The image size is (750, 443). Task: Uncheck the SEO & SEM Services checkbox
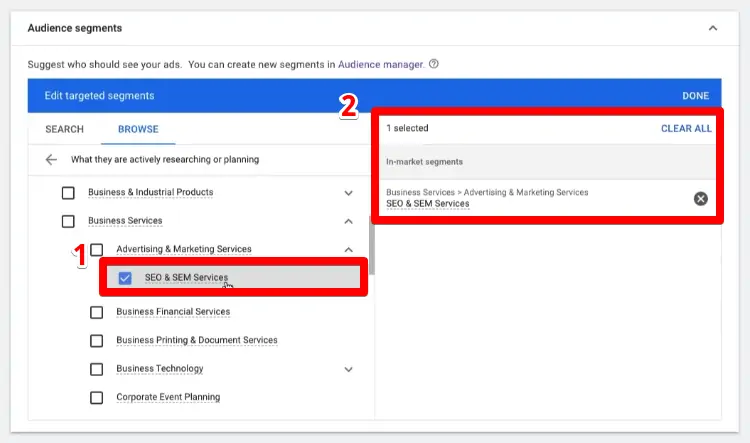pyautogui.click(x=125, y=278)
